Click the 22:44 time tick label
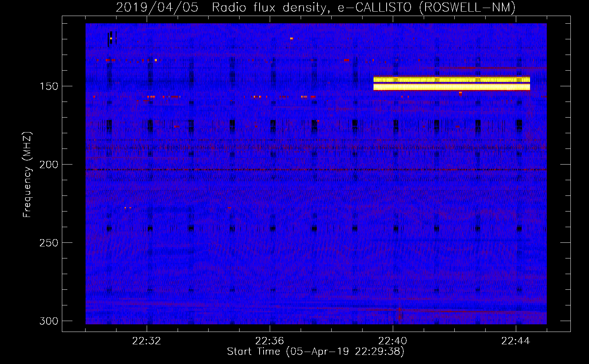This screenshot has height=364, width=589. click(516, 341)
